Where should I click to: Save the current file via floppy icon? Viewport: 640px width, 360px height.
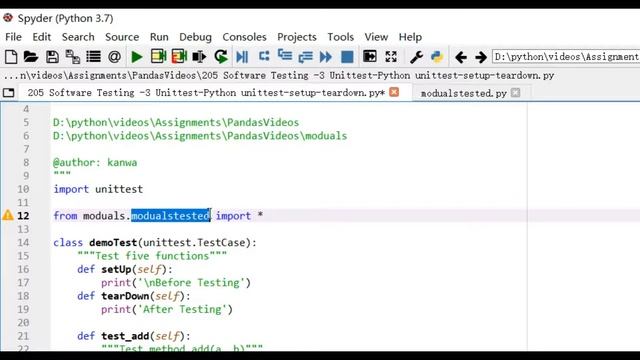(x=52, y=57)
